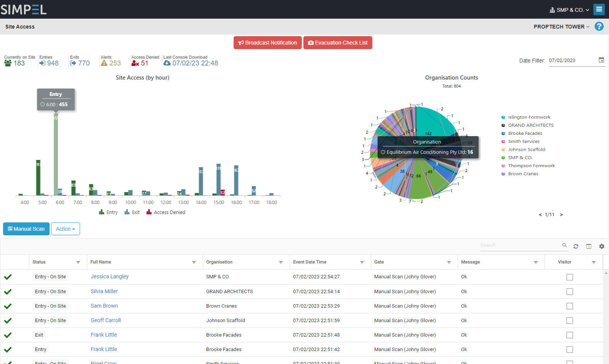Viewport: 609px width, 364px height.
Task: Click the Exits arrow icon
Action: click(x=73, y=63)
